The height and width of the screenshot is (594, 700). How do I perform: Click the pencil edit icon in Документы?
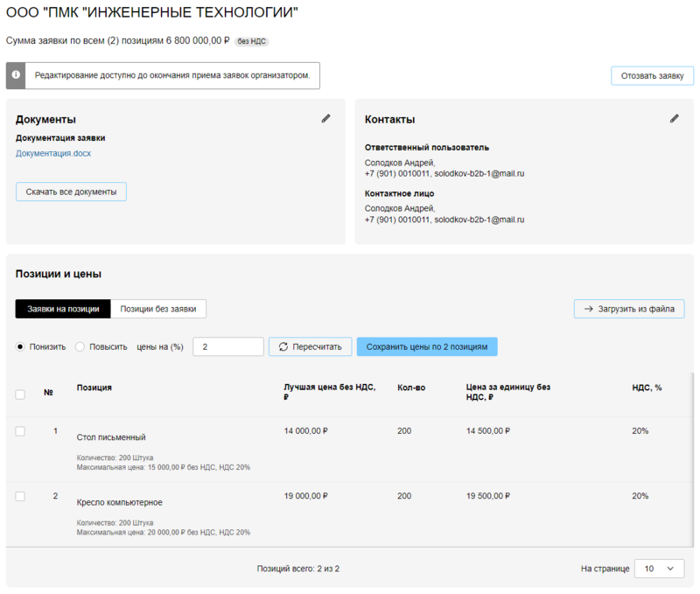click(x=325, y=118)
